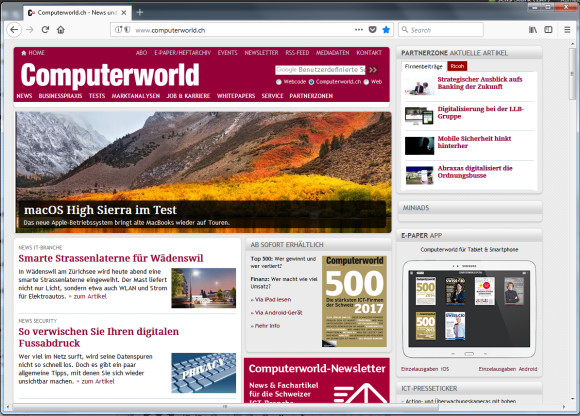Image resolution: width=580 pixels, height=416 pixels.
Task: Switch to the Ricoh partner tab
Action: [457, 66]
